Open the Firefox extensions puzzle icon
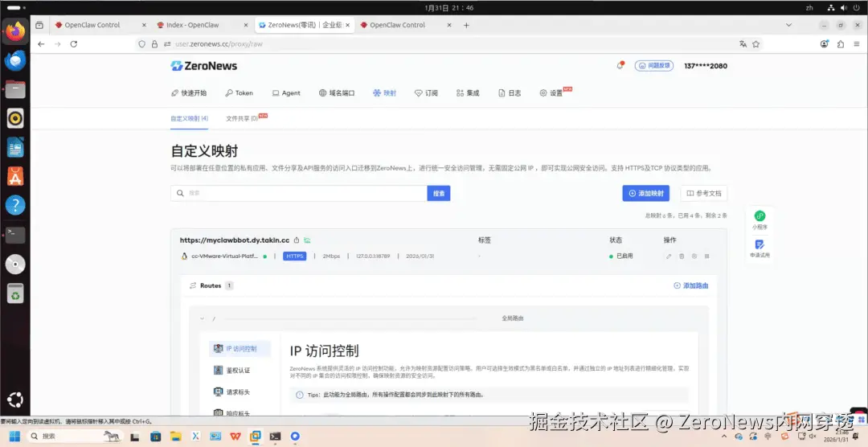Viewport: 868px width, 447px height. 841,43
